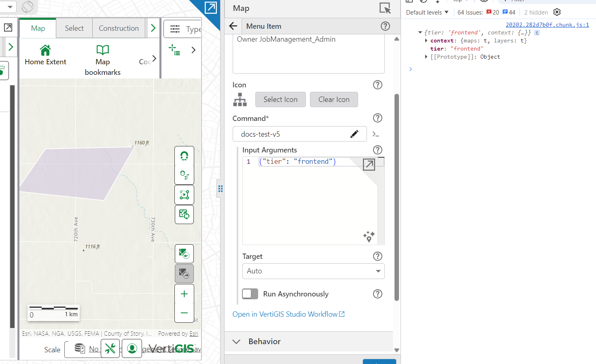The width and height of the screenshot is (596, 364).
Task: Open the Target Auto dropdown
Action: click(x=314, y=271)
